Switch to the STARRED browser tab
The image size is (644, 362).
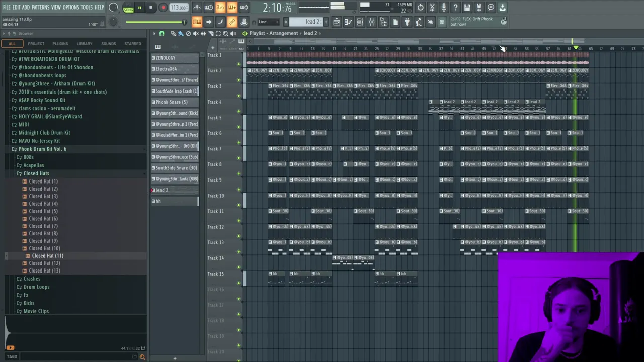click(x=133, y=44)
